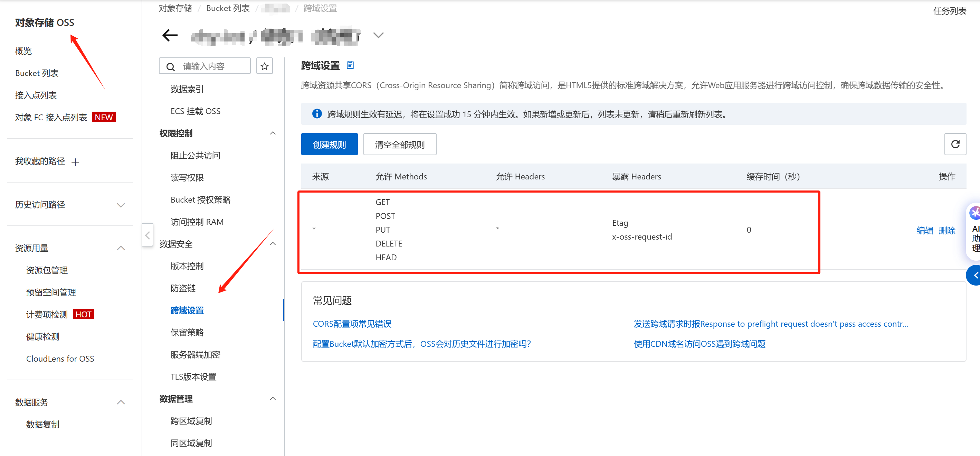
Task: Click the 对象存储 OSS sidebar title
Action: [45, 22]
